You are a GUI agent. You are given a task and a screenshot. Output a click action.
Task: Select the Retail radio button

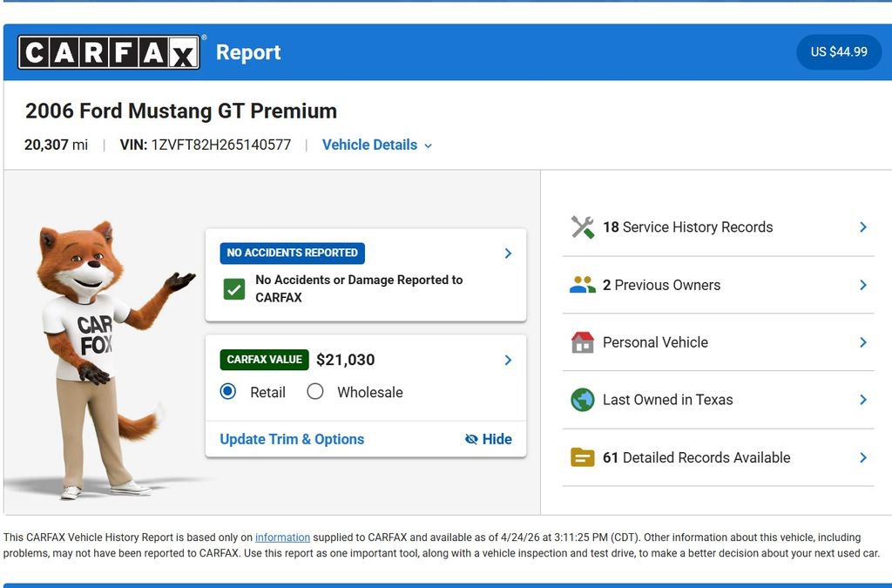pos(228,392)
